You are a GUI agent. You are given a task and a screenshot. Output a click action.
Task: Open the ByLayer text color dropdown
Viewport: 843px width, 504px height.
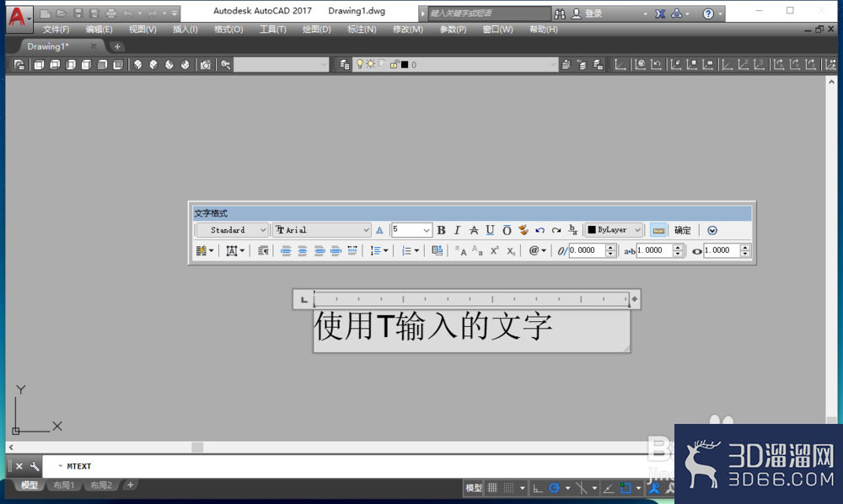(x=614, y=230)
